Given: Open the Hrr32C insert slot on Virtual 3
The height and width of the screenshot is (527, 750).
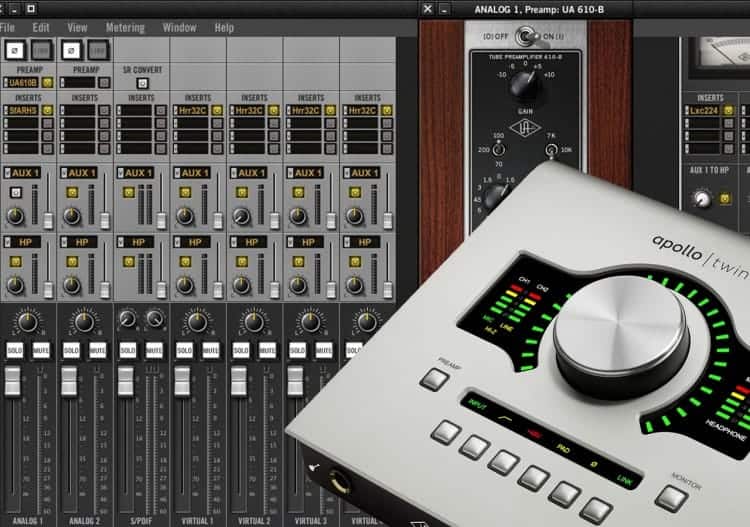Looking at the screenshot, I should (303, 110).
